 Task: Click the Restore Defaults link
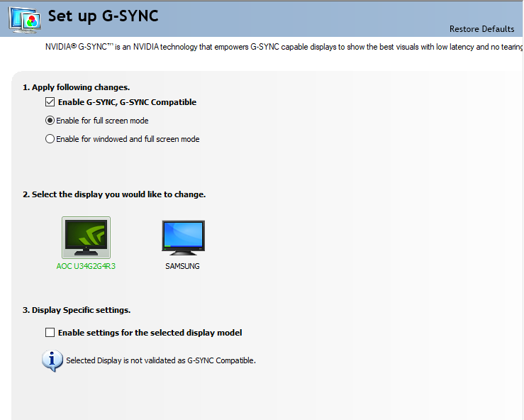481,29
